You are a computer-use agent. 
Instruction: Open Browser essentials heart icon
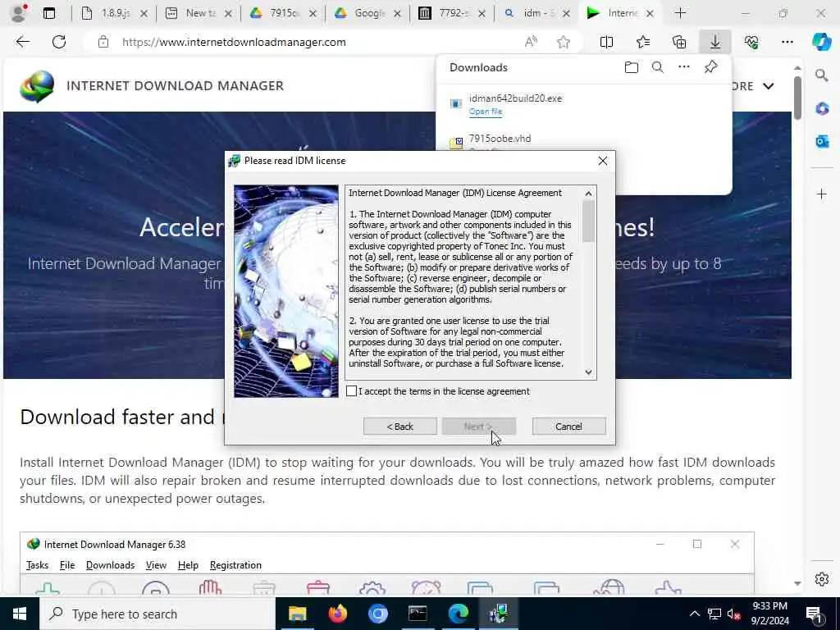pos(751,42)
